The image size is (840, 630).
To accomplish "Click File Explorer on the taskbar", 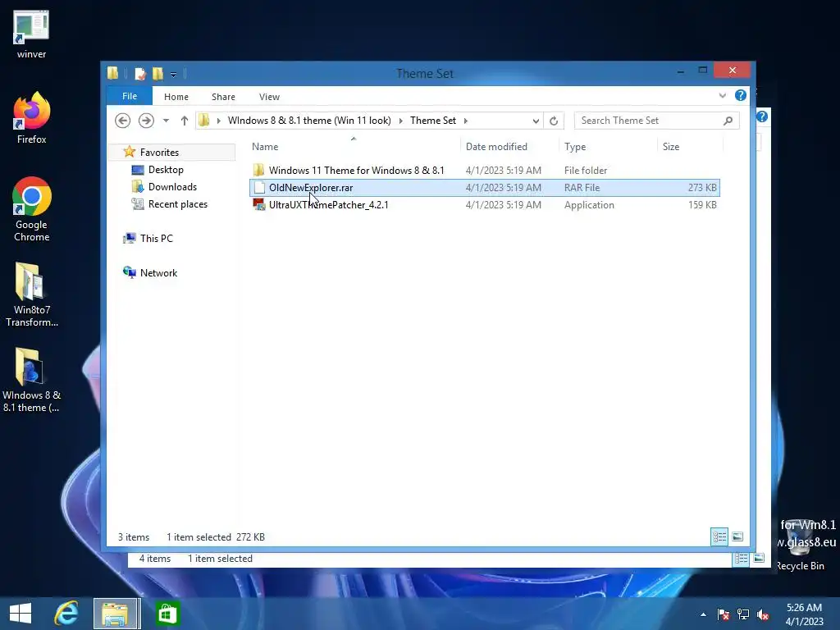I will (x=115, y=614).
